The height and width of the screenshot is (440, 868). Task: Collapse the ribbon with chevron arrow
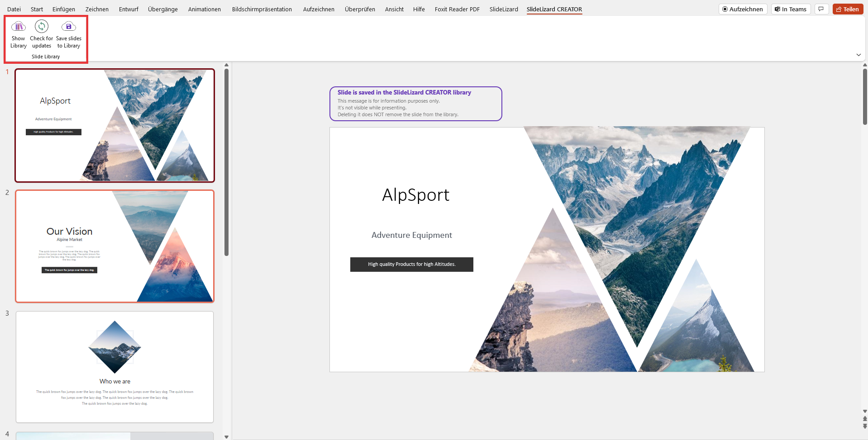(x=858, y=55)
